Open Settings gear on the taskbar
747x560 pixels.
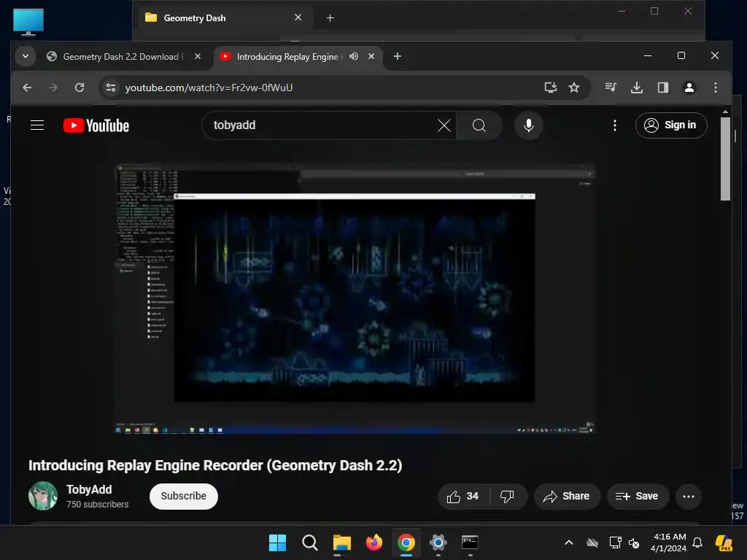tap(438, 542)
